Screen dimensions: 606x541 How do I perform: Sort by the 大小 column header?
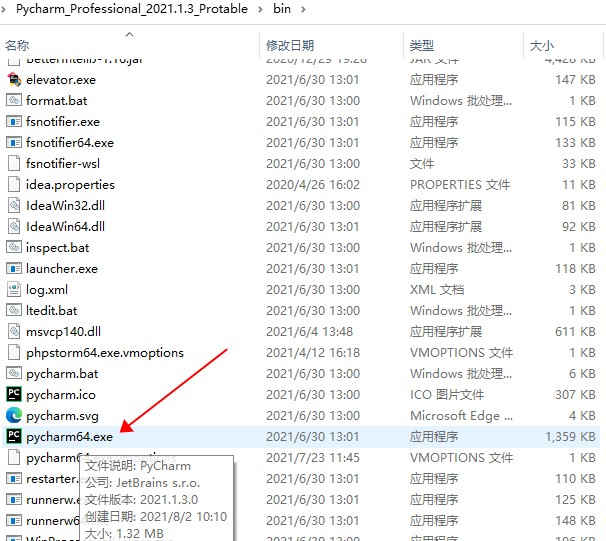point(542,46)
